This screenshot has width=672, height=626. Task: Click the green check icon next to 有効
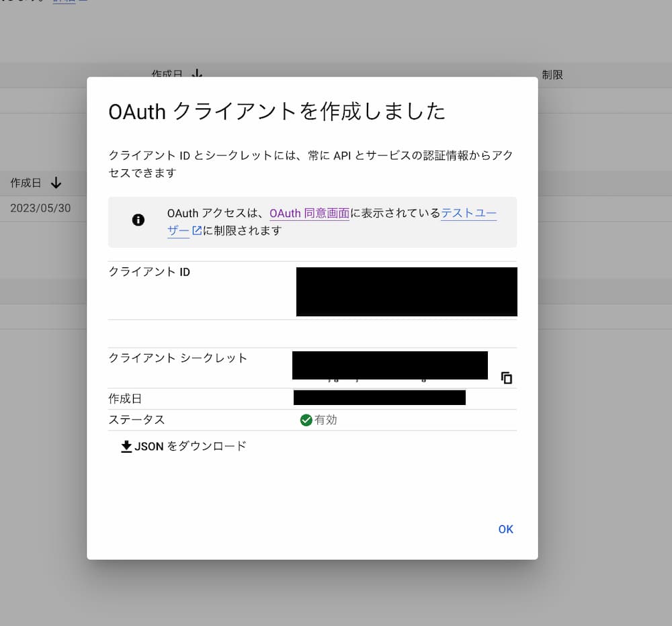(x=306, y=420)
